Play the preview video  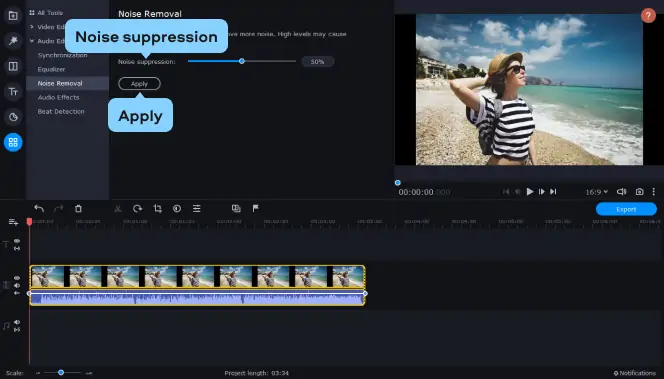tap(530, 192)
